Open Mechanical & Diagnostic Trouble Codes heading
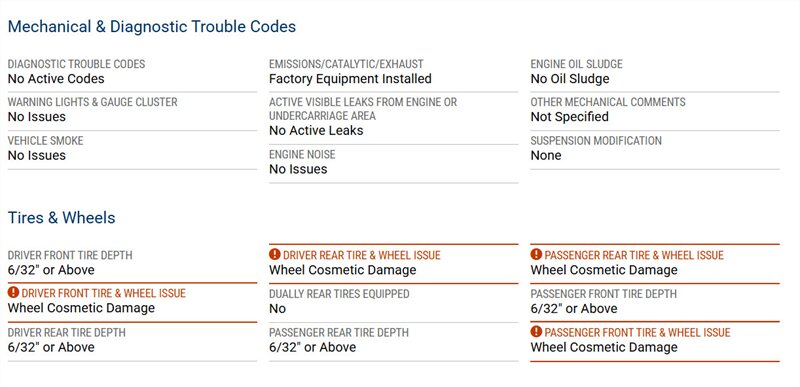This screenshot has height=387, width=800. pyautogui.click(x=152, y=27)
